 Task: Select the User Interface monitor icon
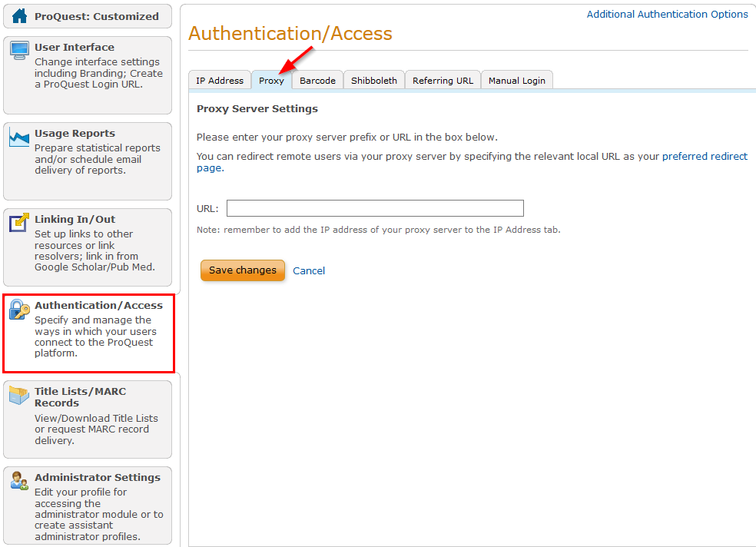18,51
